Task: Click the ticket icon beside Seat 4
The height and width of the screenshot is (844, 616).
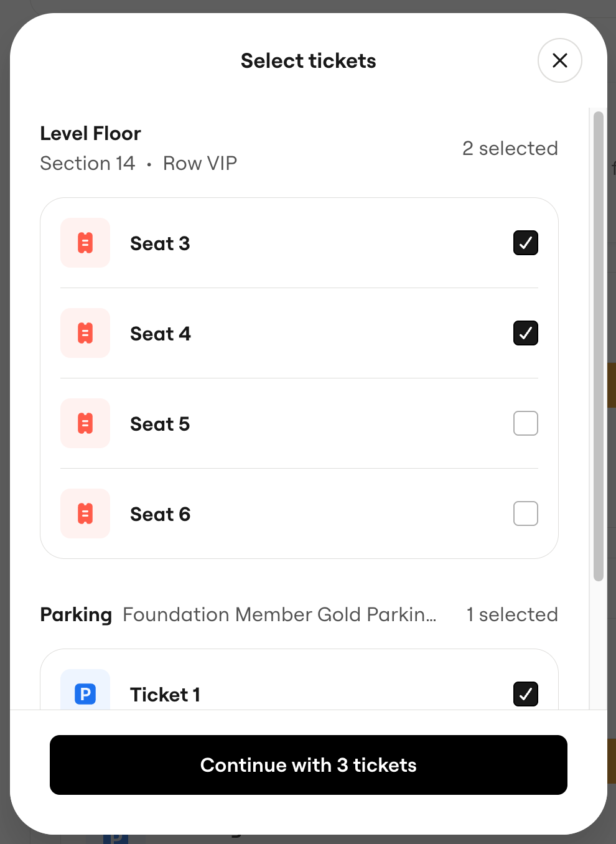Action: (85, 333)
